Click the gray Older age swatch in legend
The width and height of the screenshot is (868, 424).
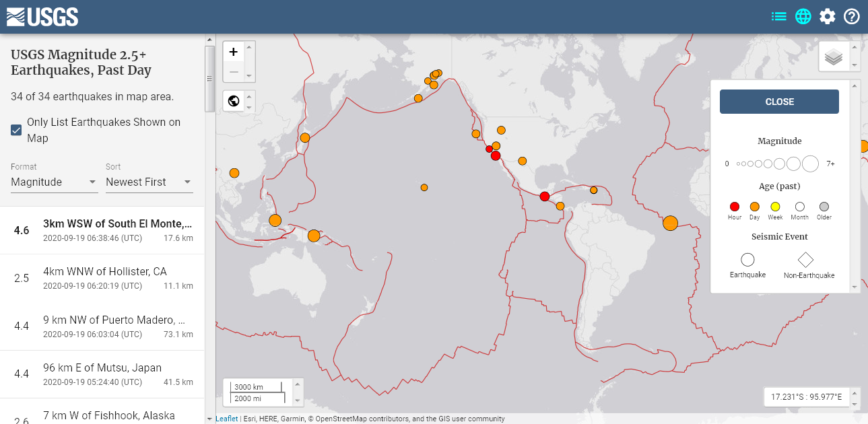click(824, 207)
